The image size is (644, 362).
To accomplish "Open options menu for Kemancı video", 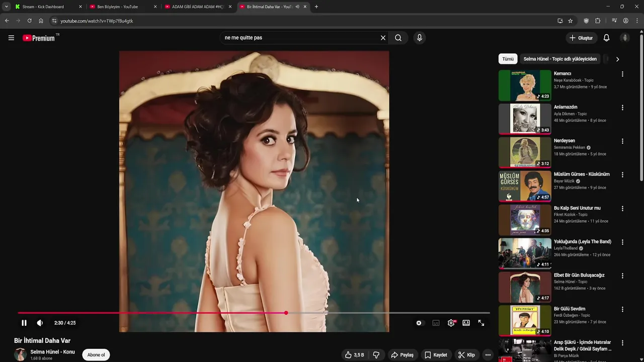I will coord(622,74).
